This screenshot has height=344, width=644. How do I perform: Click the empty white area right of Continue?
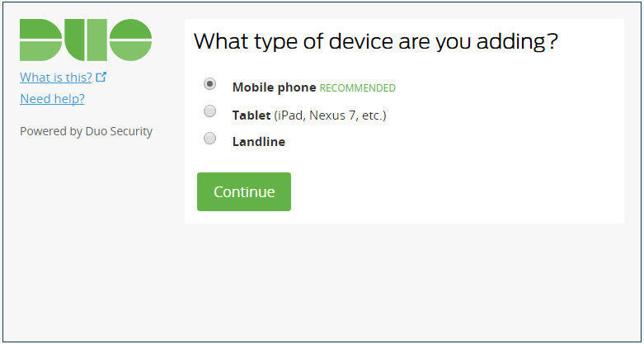452,192
